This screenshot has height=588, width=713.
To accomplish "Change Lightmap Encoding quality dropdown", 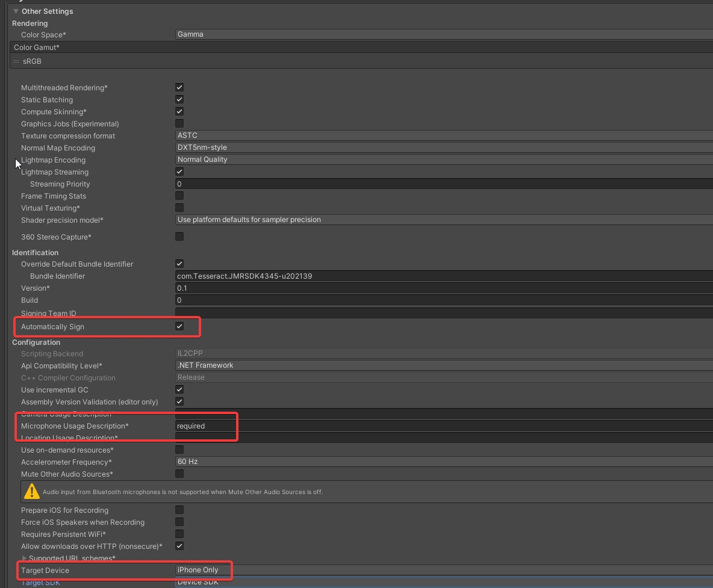I will coord(443,160).
